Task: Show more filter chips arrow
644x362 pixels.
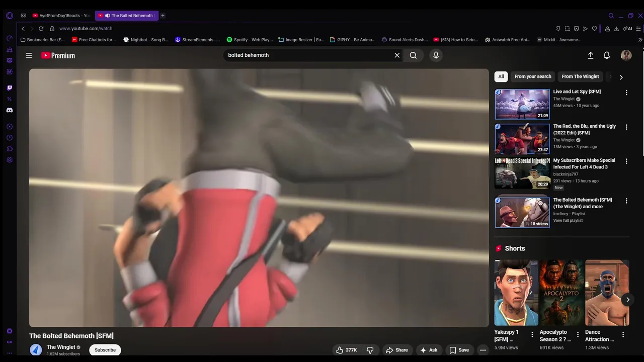Action: [x=621, y=77]
